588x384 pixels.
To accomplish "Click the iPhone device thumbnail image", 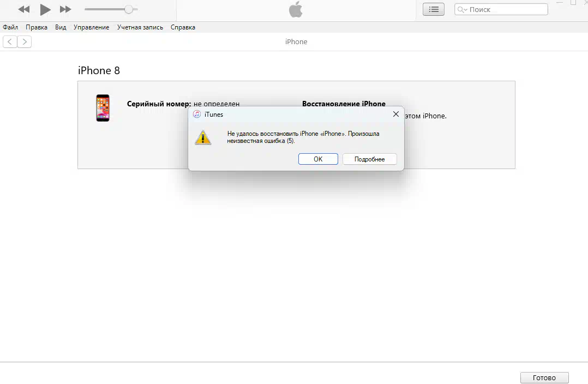I will click(x=103, y=108).
